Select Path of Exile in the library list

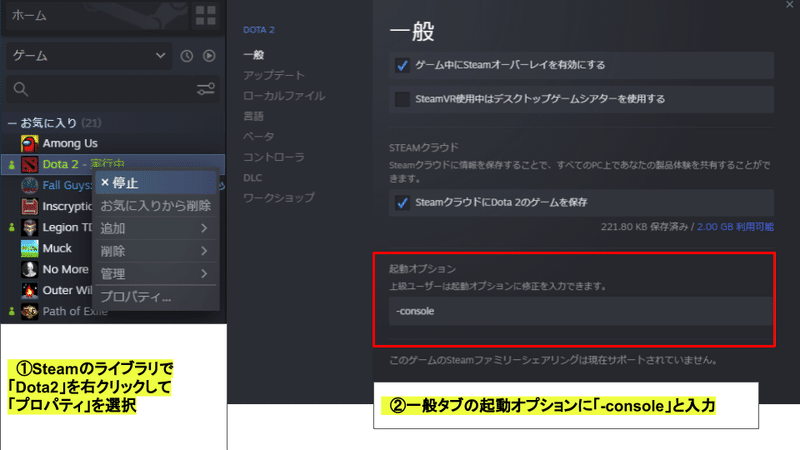pos(75,311)
